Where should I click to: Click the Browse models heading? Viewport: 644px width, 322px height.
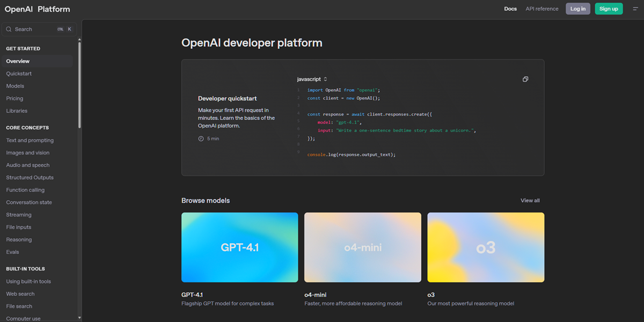206,201
